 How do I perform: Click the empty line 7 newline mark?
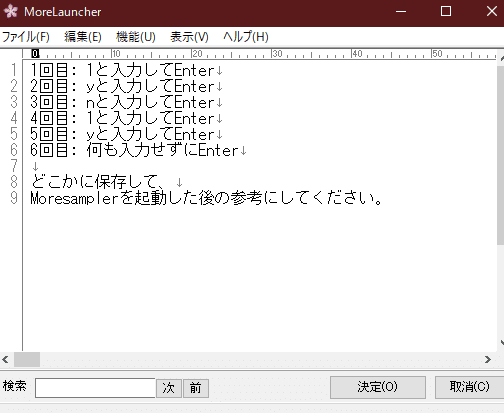click(x=35, y=166)
